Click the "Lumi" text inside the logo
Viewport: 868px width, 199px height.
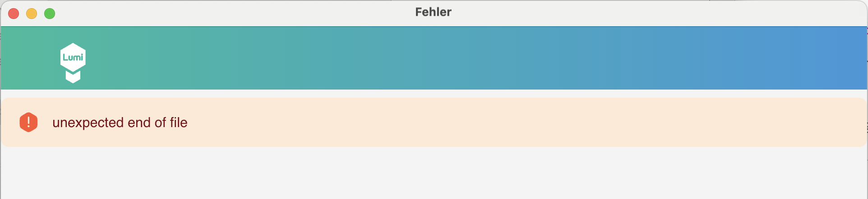point(73,57)
